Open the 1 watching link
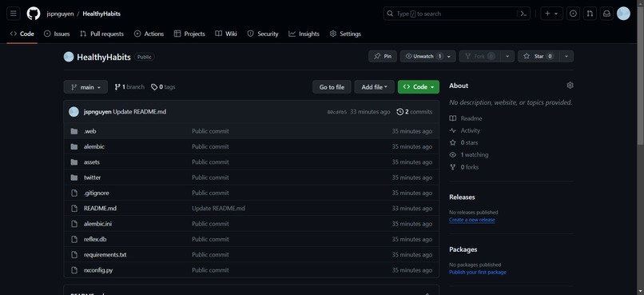The image size is (644, 295). tap(469, 155)
